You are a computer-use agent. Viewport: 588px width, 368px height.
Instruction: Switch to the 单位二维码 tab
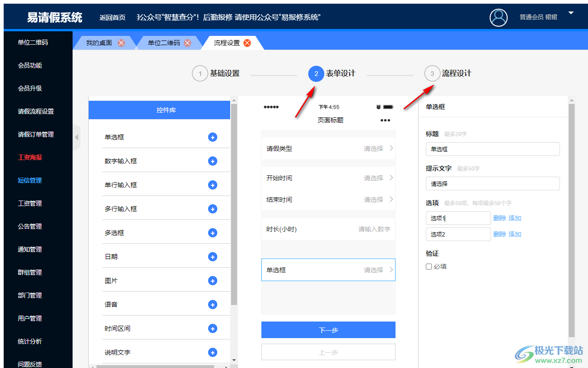(x=164, y=43)
